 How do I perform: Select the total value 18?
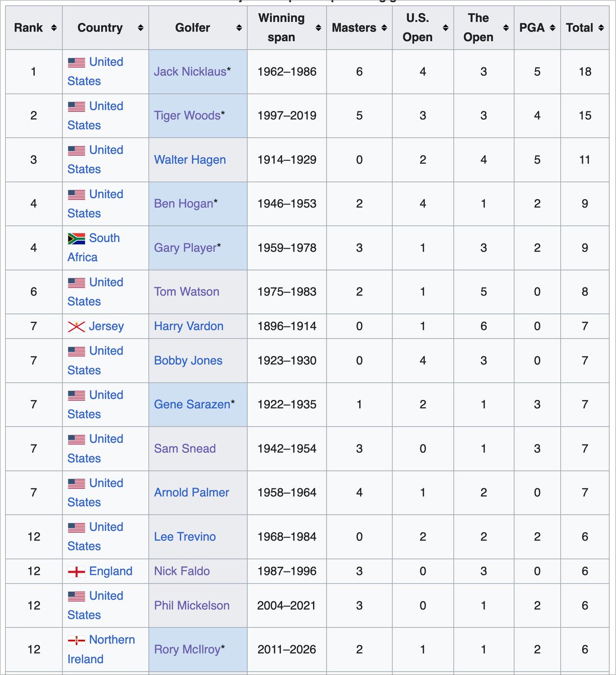click(585, 71)
